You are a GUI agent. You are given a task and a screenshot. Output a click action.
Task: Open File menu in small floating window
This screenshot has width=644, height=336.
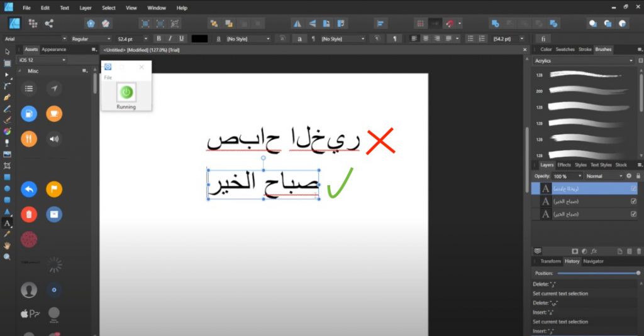(x=108, y=77)
